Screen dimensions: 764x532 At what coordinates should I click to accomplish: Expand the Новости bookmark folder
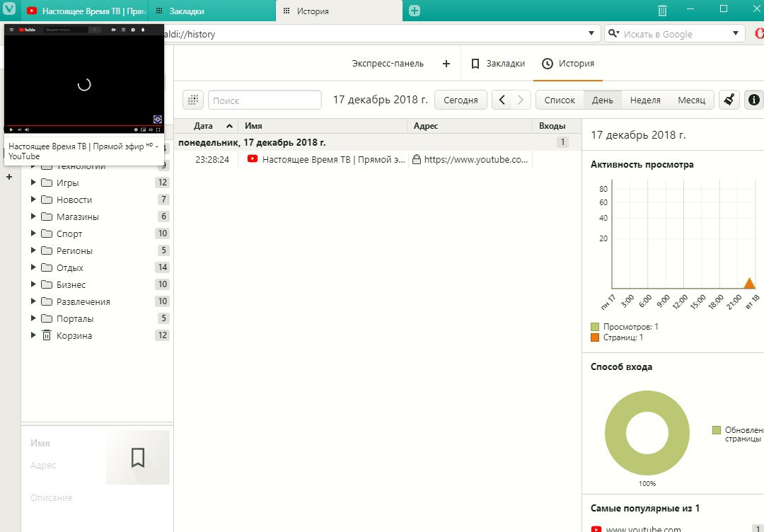click(x=33, y=199)
